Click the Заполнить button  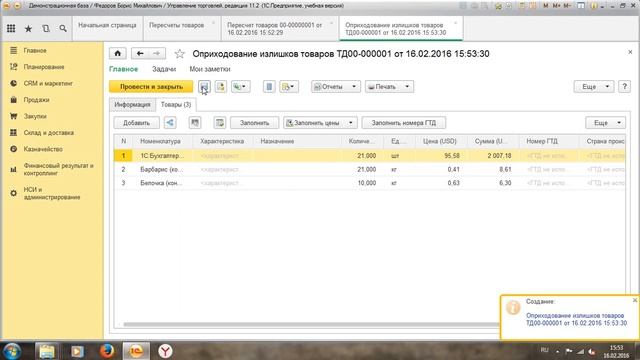(254, 123)
